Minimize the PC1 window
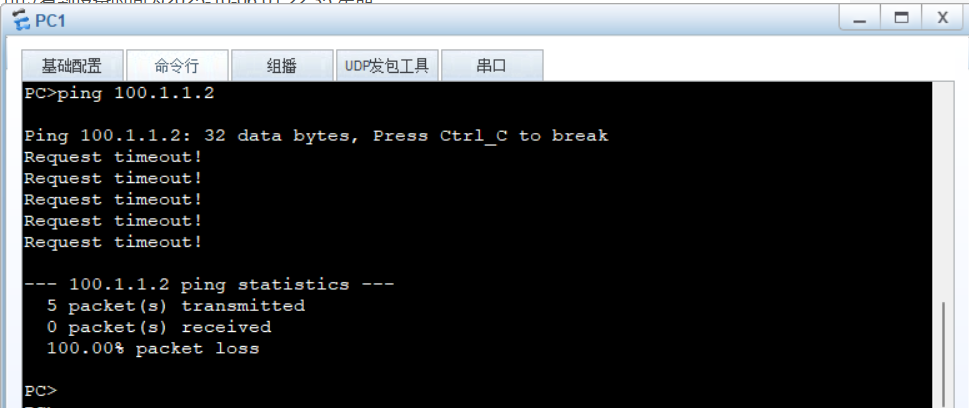Screen dimensions: 969x408 pos(859,18)
